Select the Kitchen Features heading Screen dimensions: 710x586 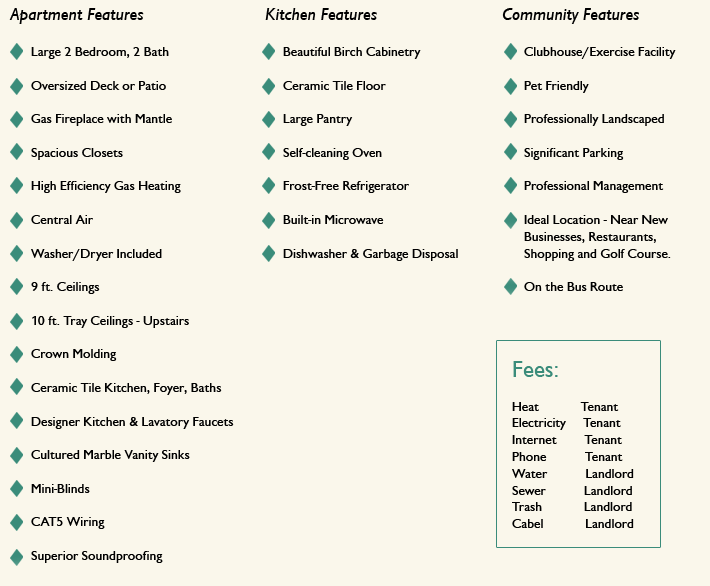click(321, 15)
